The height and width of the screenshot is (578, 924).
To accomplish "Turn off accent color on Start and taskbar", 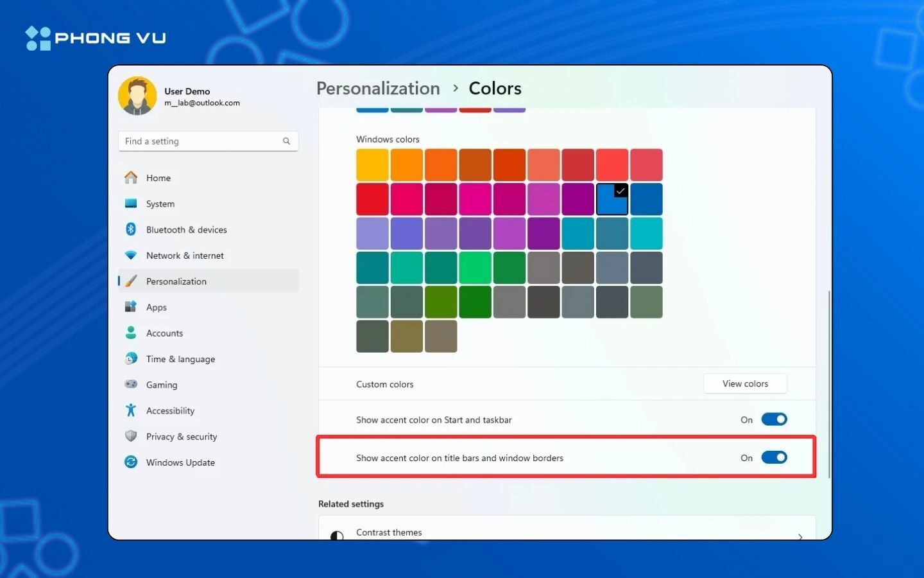I will [x=774, y=419].
